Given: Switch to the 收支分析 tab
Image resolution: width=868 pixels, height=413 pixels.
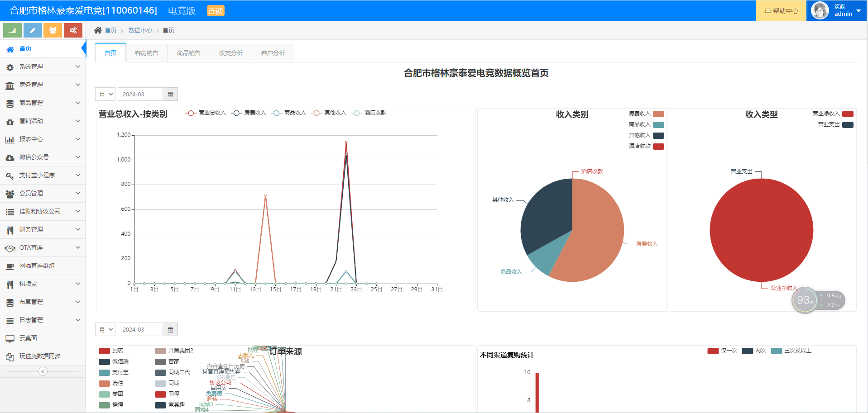Looking at the screenshot, I should point(231,53).
